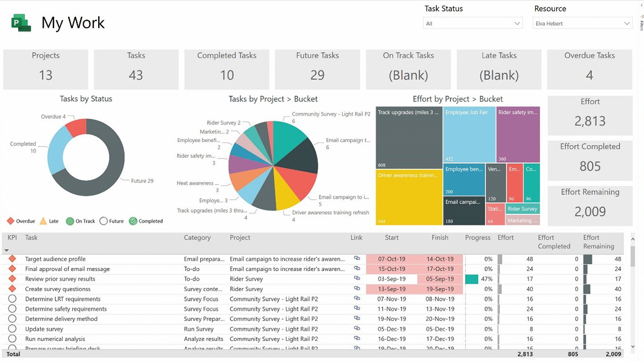Click future circle KPI for Determine LRT requirements
Viewport: 644px width, 362px height.
click(12, 299)
